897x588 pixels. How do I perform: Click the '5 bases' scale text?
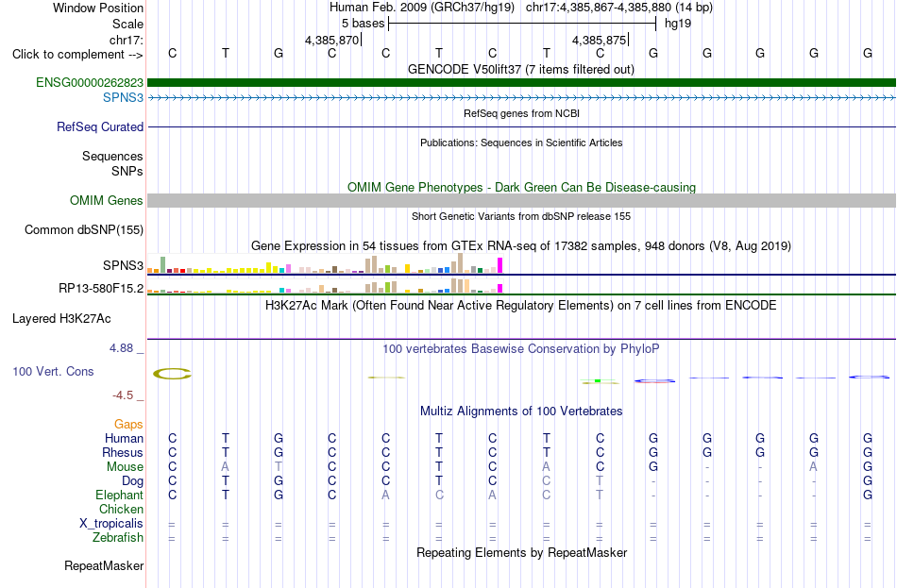(364, 24)
